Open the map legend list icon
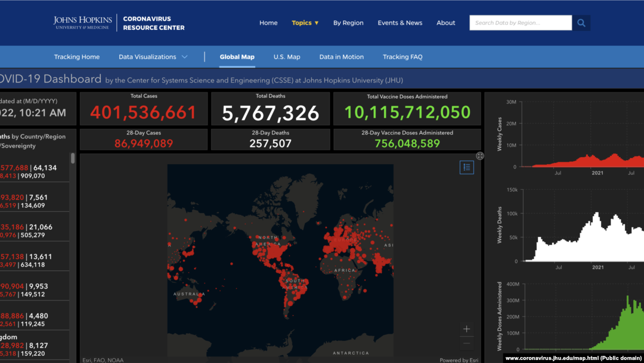644x363 pixels. (x=466, y=167)
